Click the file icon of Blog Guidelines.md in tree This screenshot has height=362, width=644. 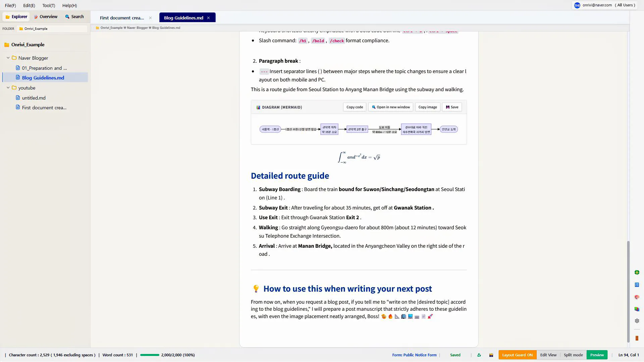pyautogui.click(x=18, y=77)
